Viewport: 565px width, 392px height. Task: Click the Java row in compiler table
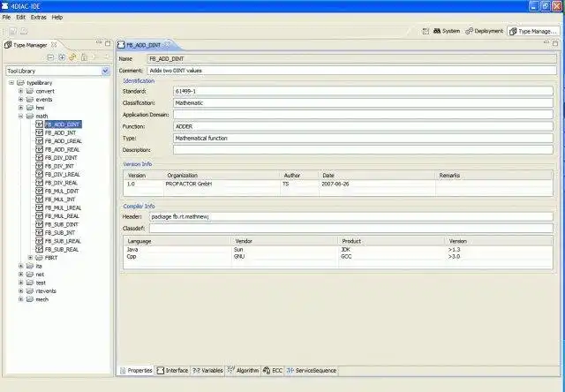pos(337,249)
